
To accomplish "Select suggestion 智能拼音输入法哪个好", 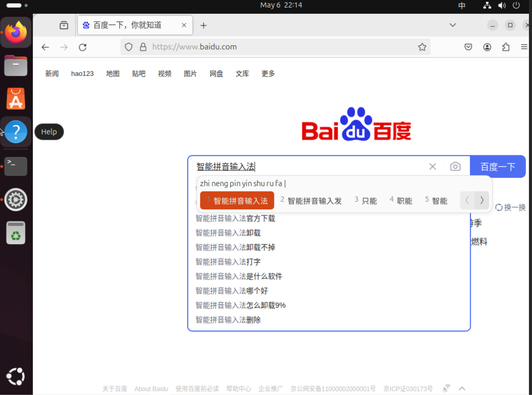I will click(x=231, y=291).
